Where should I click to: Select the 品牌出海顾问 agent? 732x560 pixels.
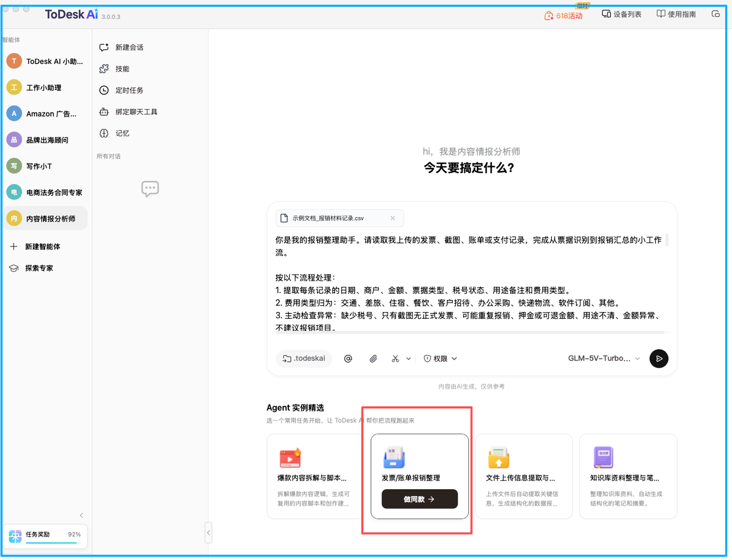pyautogui.click(x=46, y=140)
